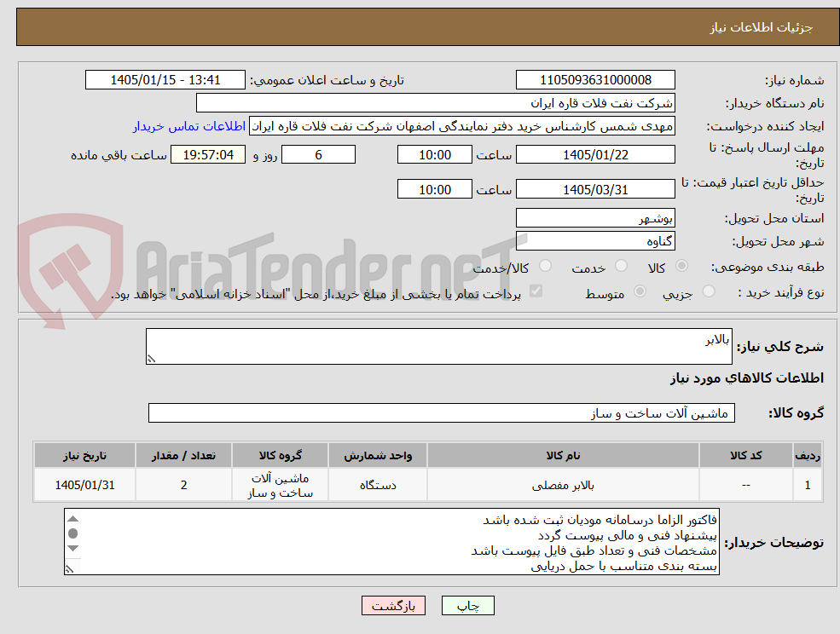The image size is (840, 634).
Task: Click the general description box بالابر
Action: click(438, 347)
